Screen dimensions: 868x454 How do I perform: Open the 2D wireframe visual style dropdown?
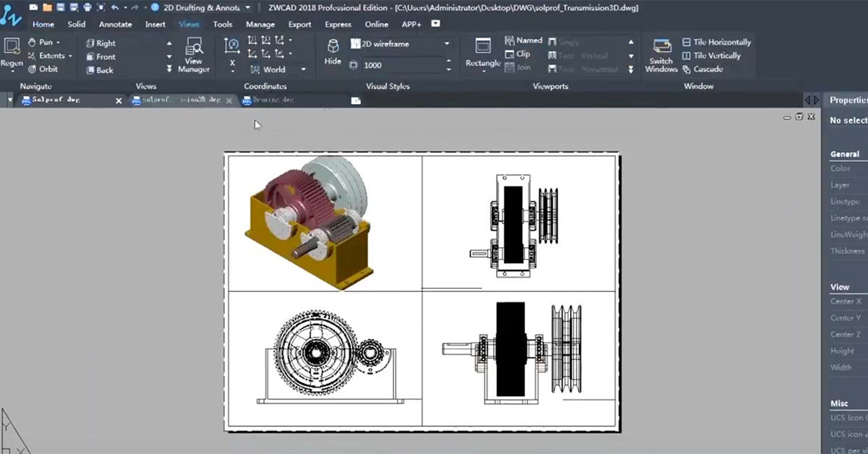click(447, 44)
